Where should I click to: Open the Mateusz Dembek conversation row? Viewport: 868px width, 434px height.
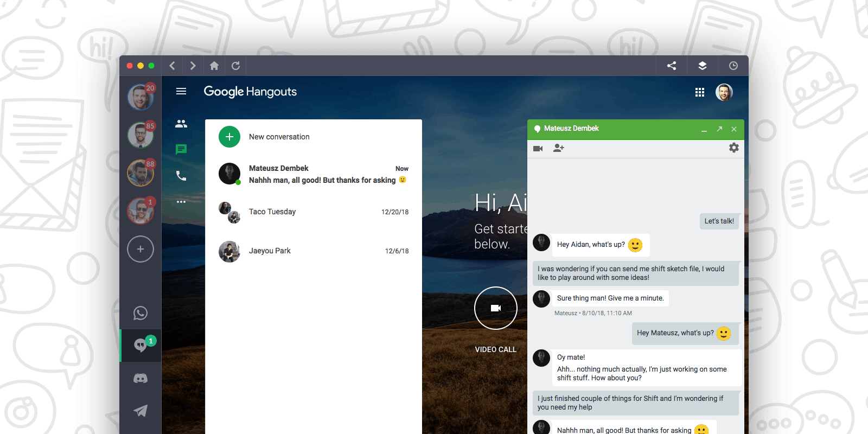click(x=314, y=174)
